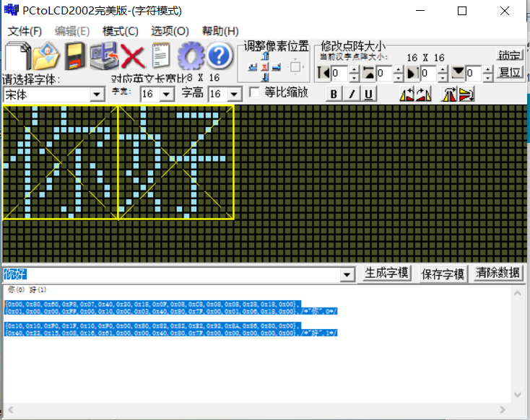Click the 复位 reset button

(x=510, y=72)
